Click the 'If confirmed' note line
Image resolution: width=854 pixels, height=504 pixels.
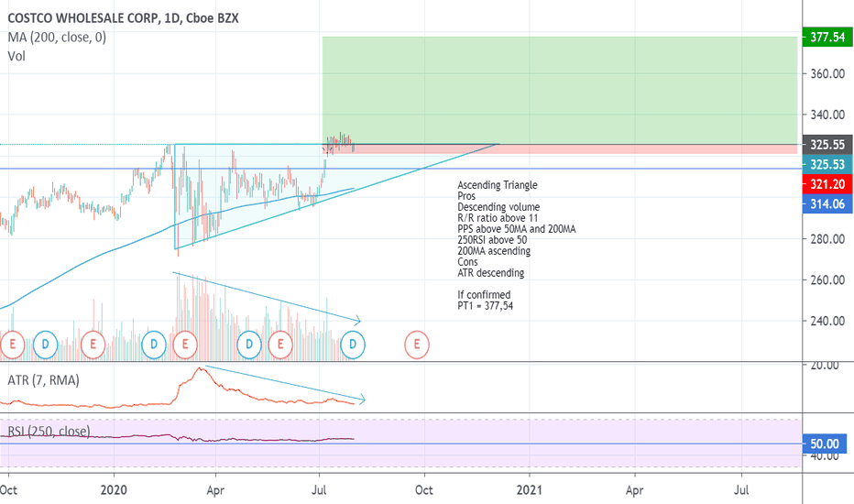(x=484, y=295)
